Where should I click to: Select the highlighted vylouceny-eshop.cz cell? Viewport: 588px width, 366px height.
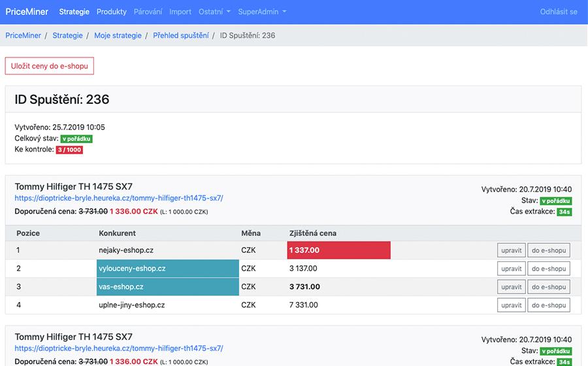coord(168,269)
